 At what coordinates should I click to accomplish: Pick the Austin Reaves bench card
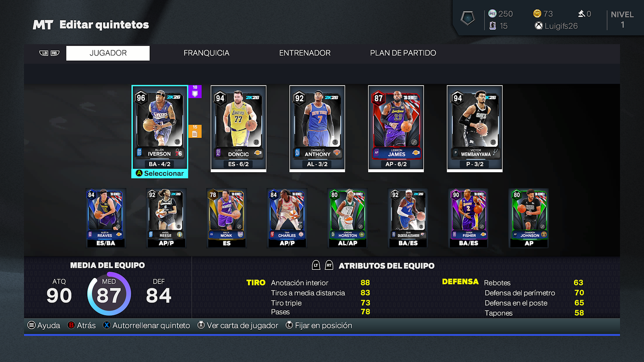(105, 218)
